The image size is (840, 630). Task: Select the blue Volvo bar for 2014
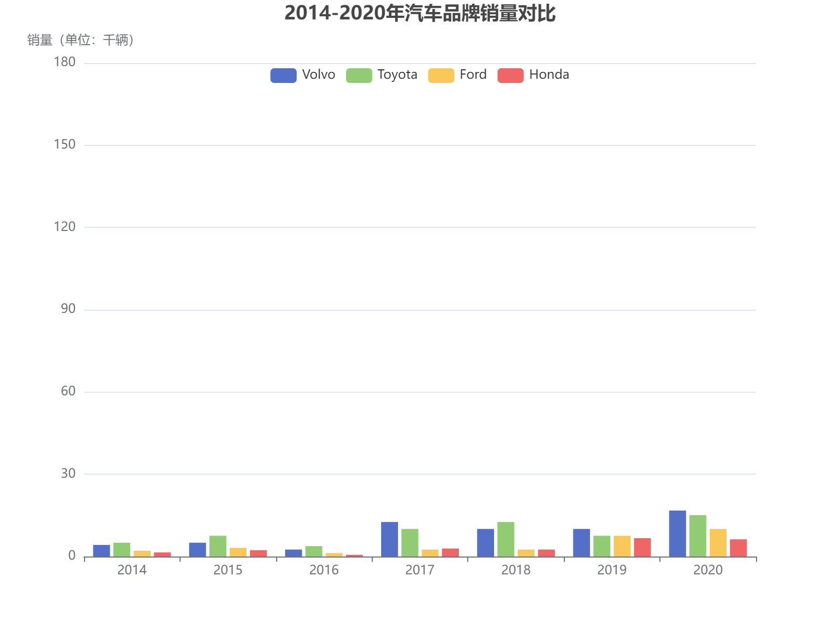pos(101,551)
